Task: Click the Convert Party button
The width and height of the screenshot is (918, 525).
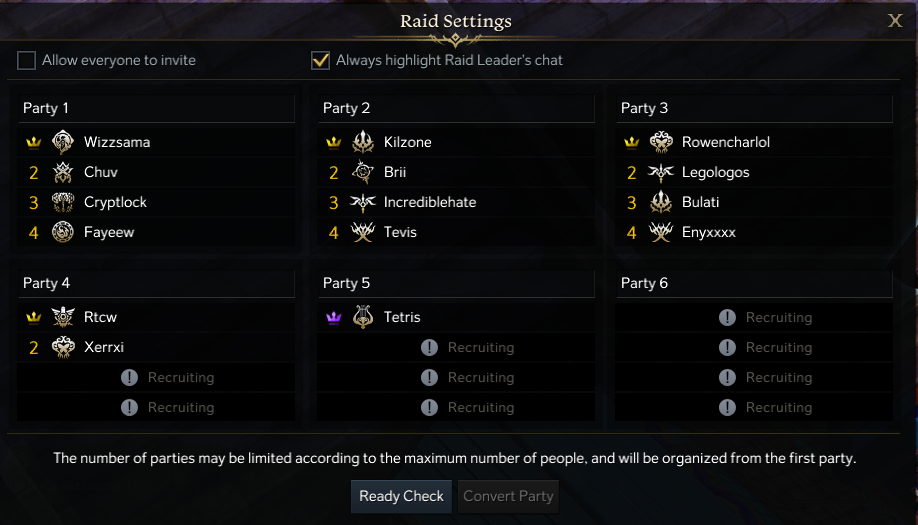Action: pyautogui.click(x=508, y=496)
